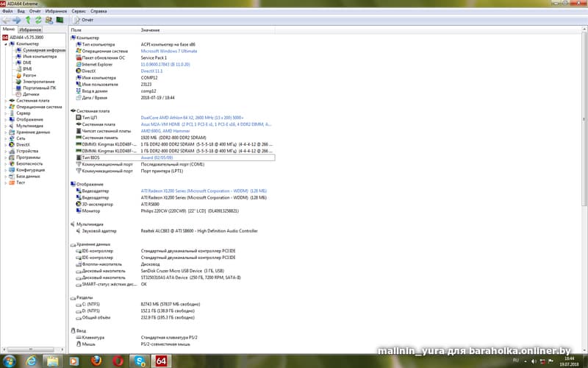Expand Мультимедиа tree node
This screenshot has width=588, height=368.
point(6,126)
